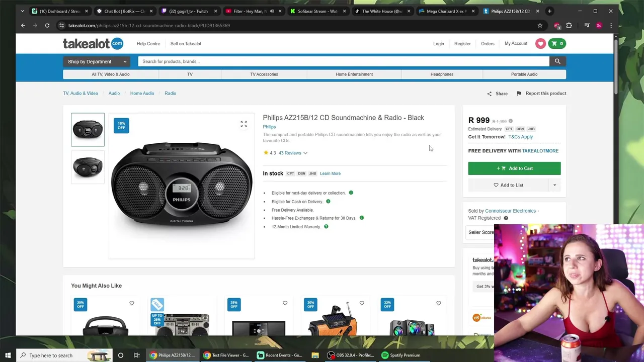Open Chrome tab search dropdown arrow
This screenshot has height=362, width=644.
tap(22, 11)
